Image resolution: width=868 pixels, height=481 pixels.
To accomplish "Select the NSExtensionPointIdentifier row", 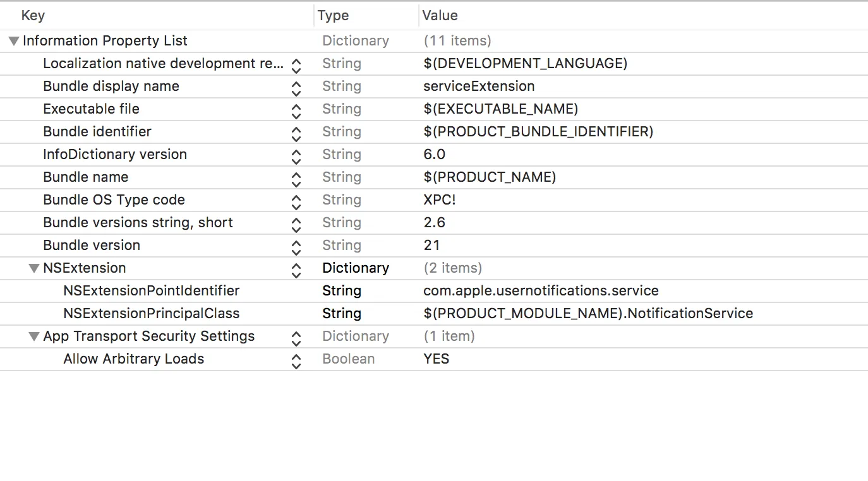I will pos(151,291).
